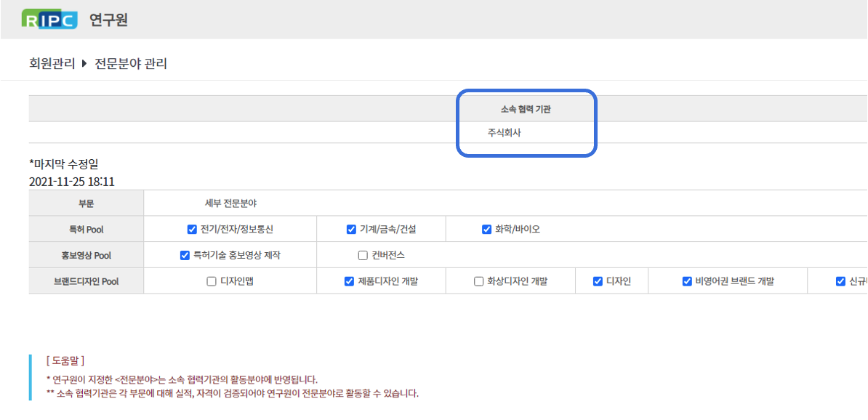Toggle the 기계/금속/건설 checkbox
Screen dimensions: 868x420
pyautogui.click(x=351, y=230)
